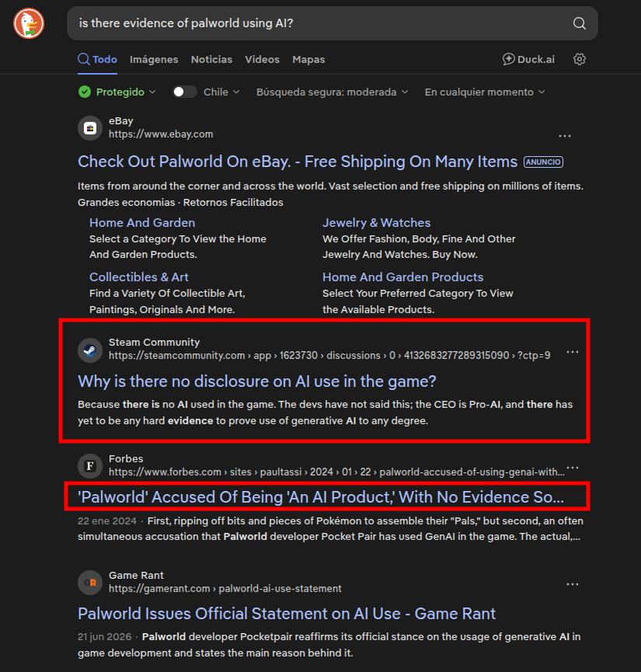Viewport: 641px width, 672px height.
Task: Select the Todo tab
Action: pyautogui.click(x=97, y=59)
